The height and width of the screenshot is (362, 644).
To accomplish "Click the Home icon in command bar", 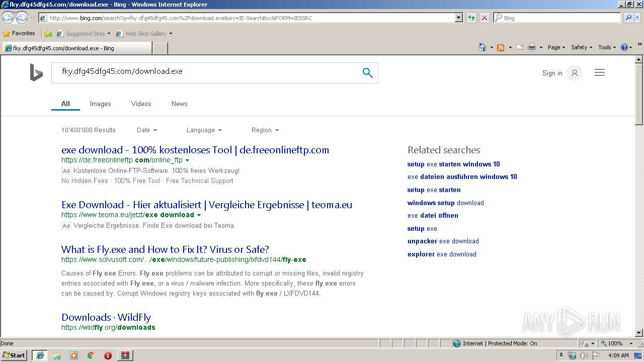I will click(482, 47).
